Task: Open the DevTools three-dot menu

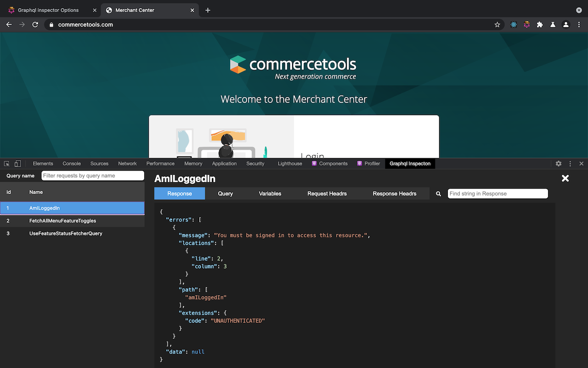Action: 570,163
